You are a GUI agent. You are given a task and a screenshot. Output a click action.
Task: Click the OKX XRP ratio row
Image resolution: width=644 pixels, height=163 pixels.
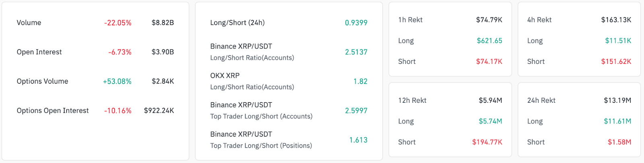[x=252, y=81]
